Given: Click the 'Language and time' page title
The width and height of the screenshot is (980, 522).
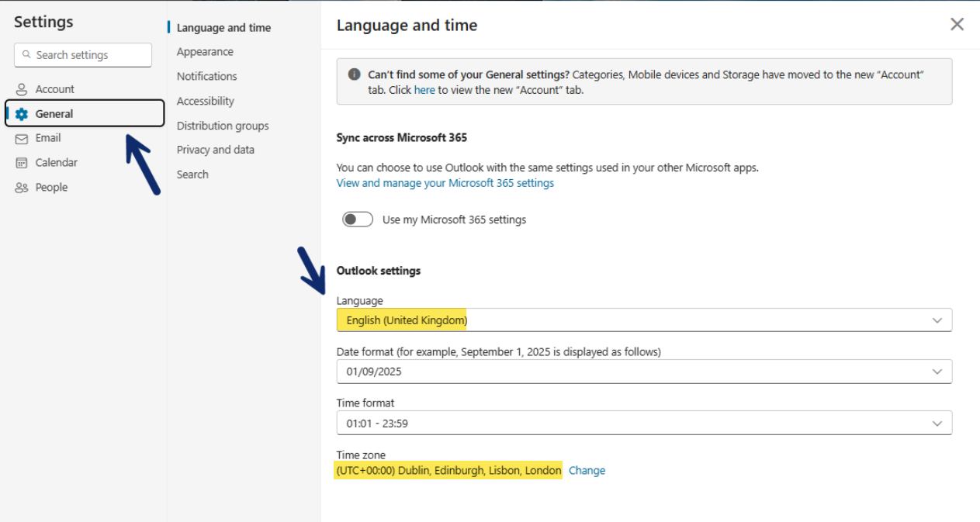Looking at the screenshot, I should click(407, 26).
